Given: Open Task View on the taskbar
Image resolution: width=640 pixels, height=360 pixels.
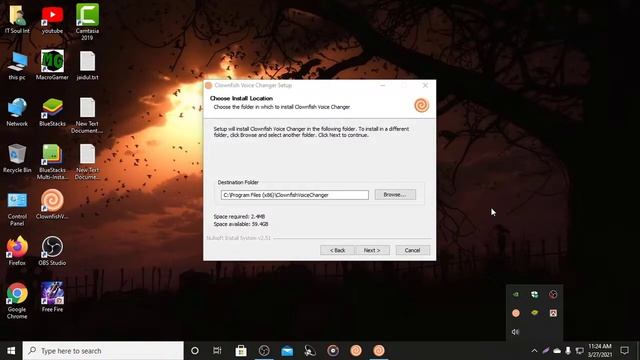Looking at the screenshot, I should [217, 351].
